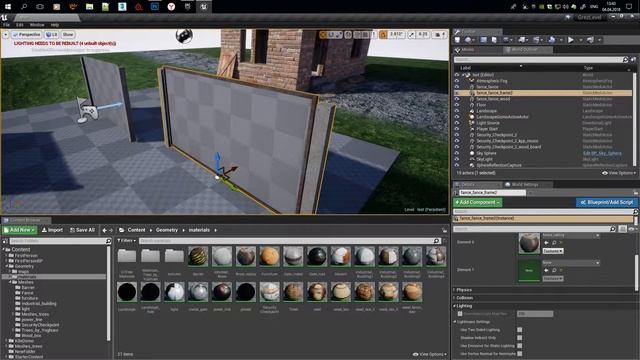
Task: Click the Save All button
Action: pos(82,230)
